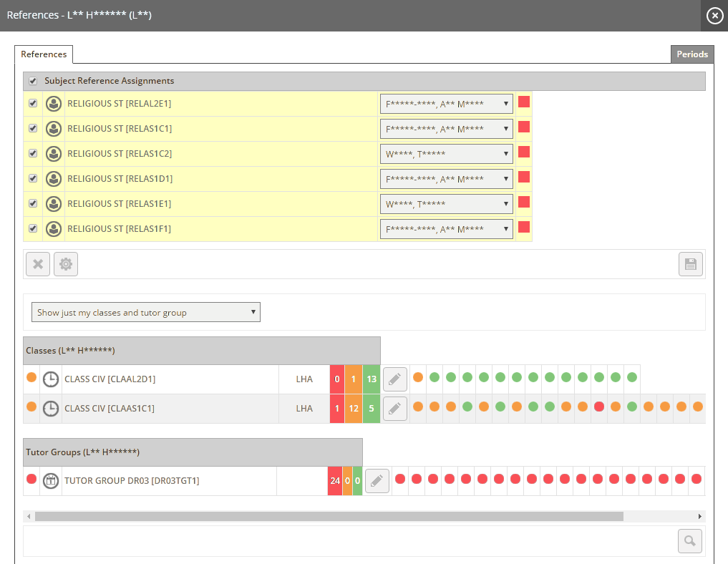The width and height of the screenshot is (728, 564).
Task: Click the save floppy disk icon
Action: tap(690, 264)
